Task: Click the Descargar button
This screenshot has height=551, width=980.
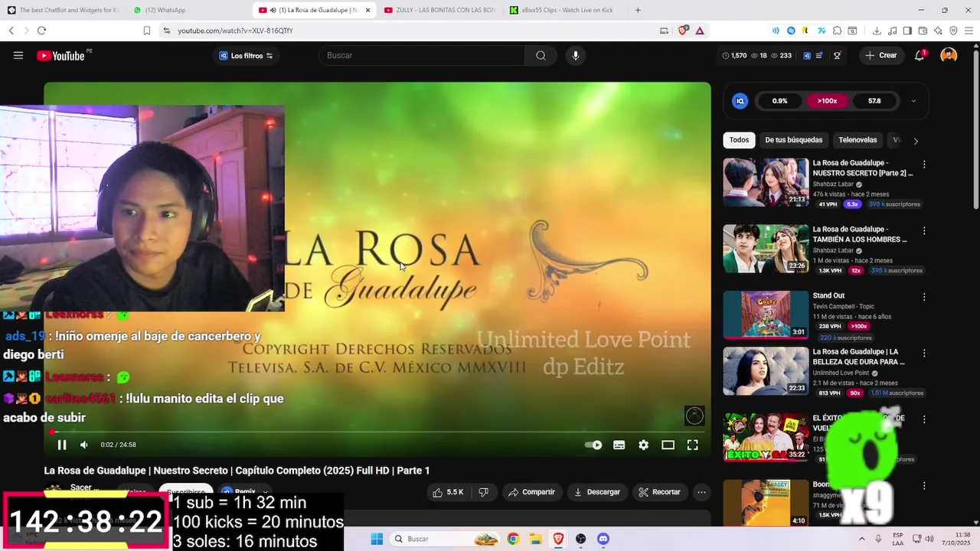Action: [x=597, y=492]
